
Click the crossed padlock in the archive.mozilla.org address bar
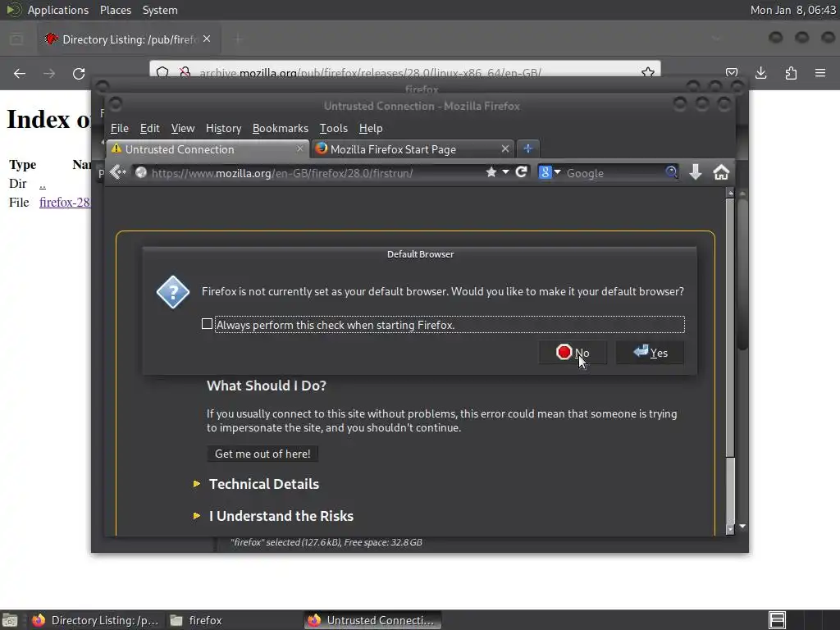coord(185,72)
